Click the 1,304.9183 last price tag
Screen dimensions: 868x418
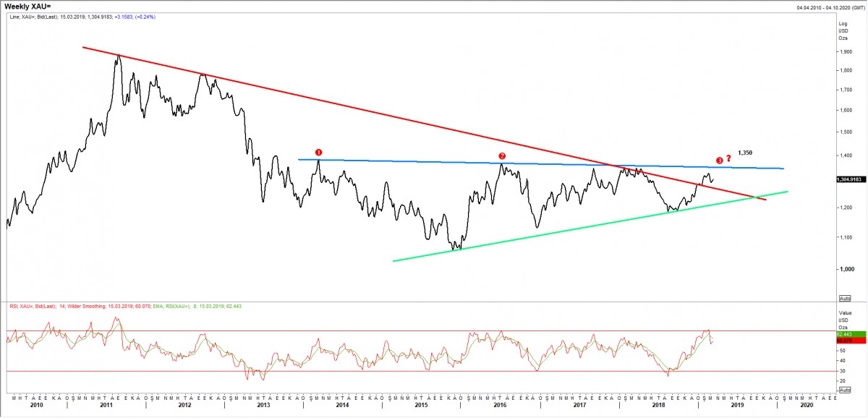click(849, 179)
